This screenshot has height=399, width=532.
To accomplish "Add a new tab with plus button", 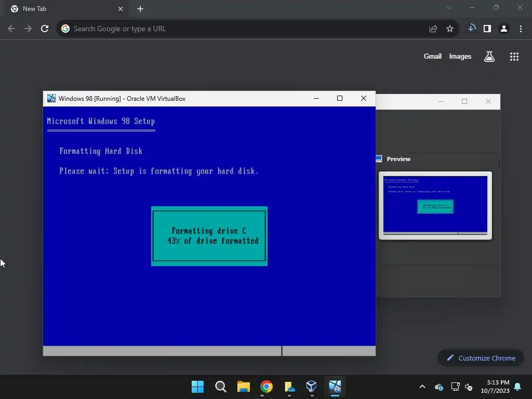I will 140,9.
